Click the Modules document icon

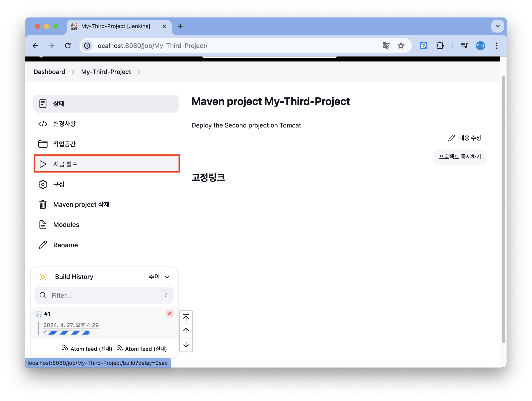[43, 224]
